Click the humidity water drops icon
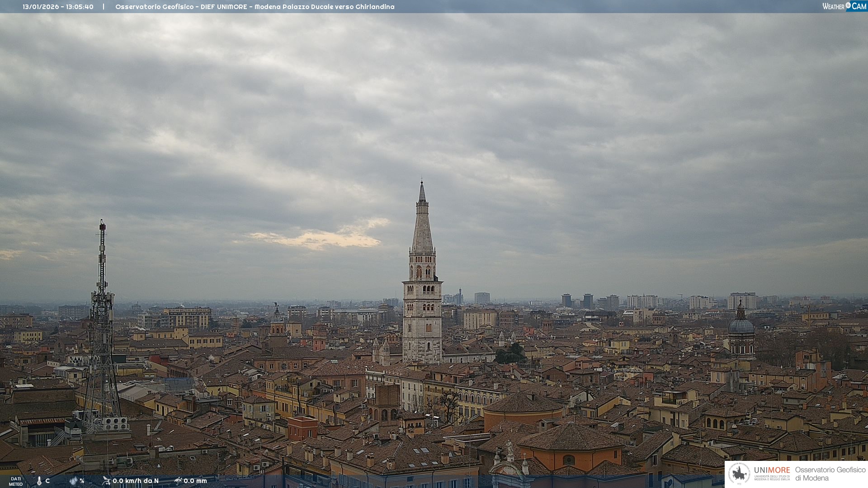The image size is (868, 488). coord(73,481)
